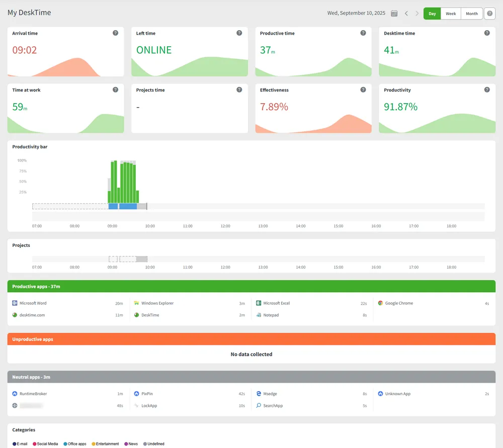Click help icon on Desktime time card
Viewport: 503px width, 448px height.
pos(487,33)
